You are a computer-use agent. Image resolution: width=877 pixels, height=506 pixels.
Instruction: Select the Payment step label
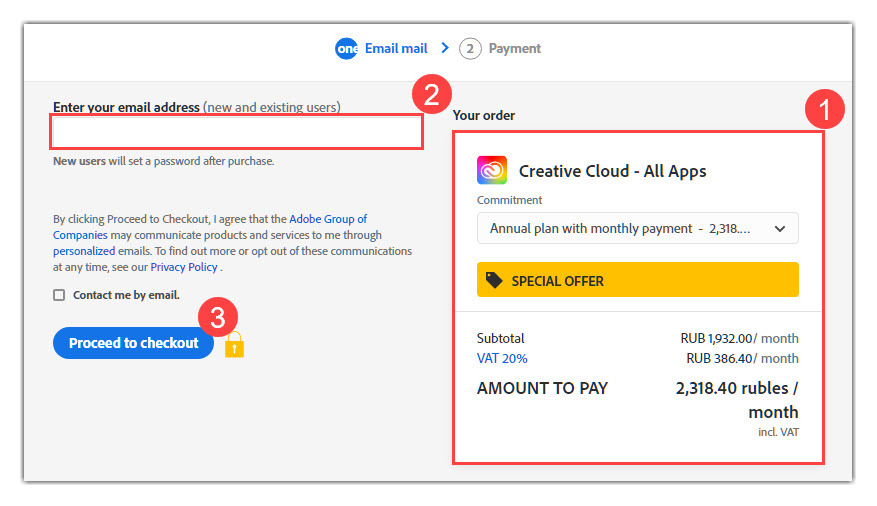515,49
